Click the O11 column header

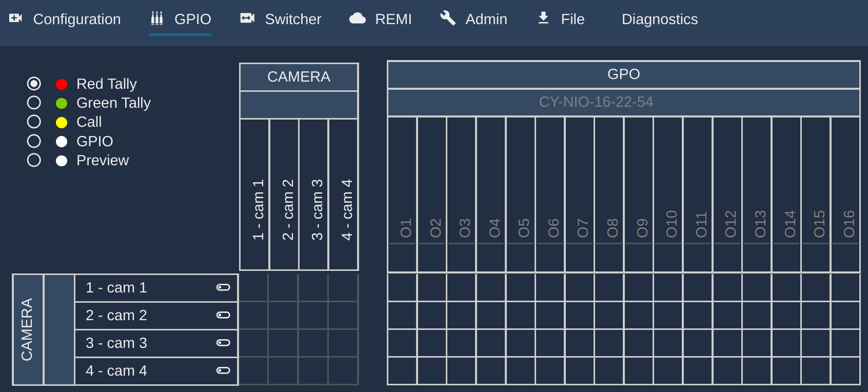point(698,194)
